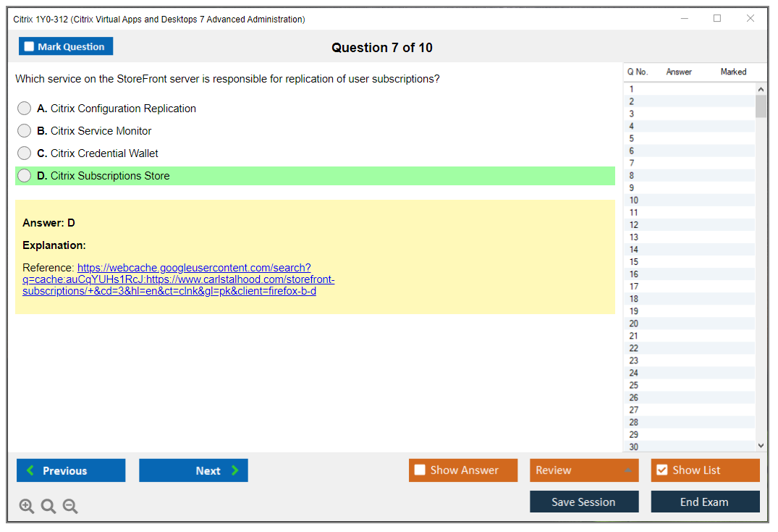Tick the Mark Question checkbox
Viewport: 778px width, 532px height.
point(30,47)
